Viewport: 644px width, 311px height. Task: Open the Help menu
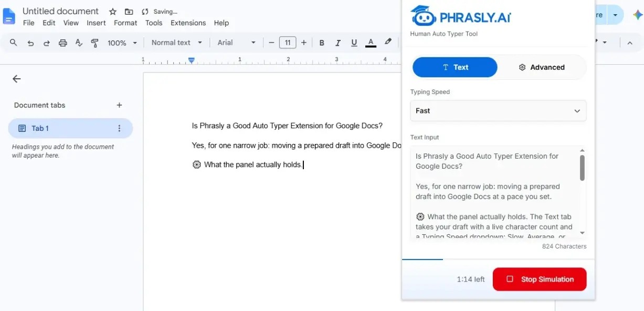(221, 23)
